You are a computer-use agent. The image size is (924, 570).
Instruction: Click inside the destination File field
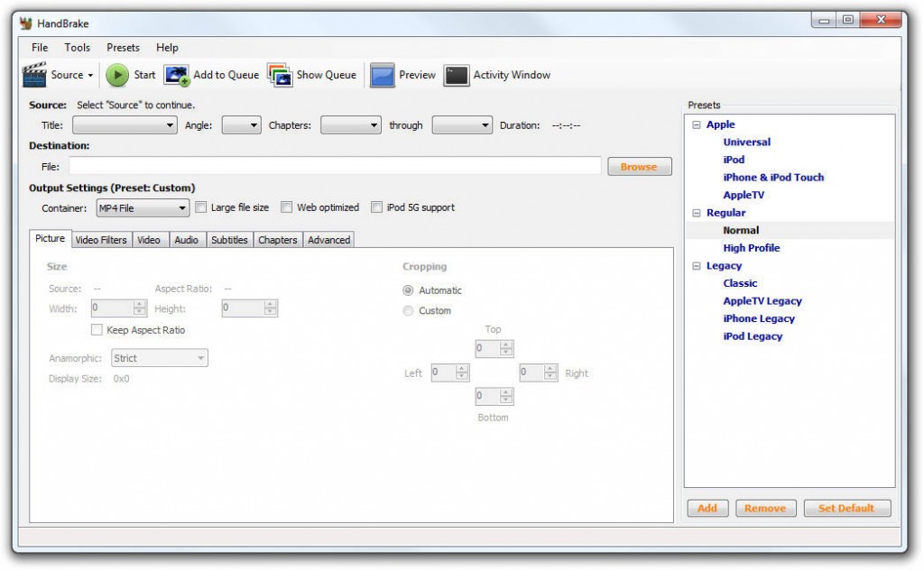click(334, 166)
